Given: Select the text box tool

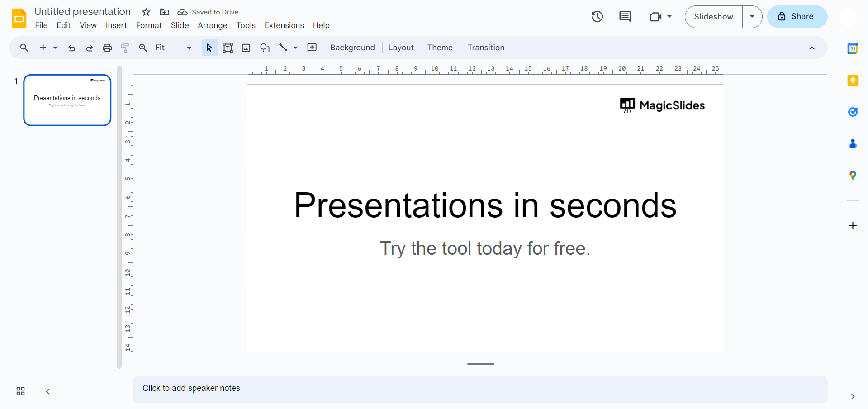Looking at the screenshot, I should click(228, 48).
